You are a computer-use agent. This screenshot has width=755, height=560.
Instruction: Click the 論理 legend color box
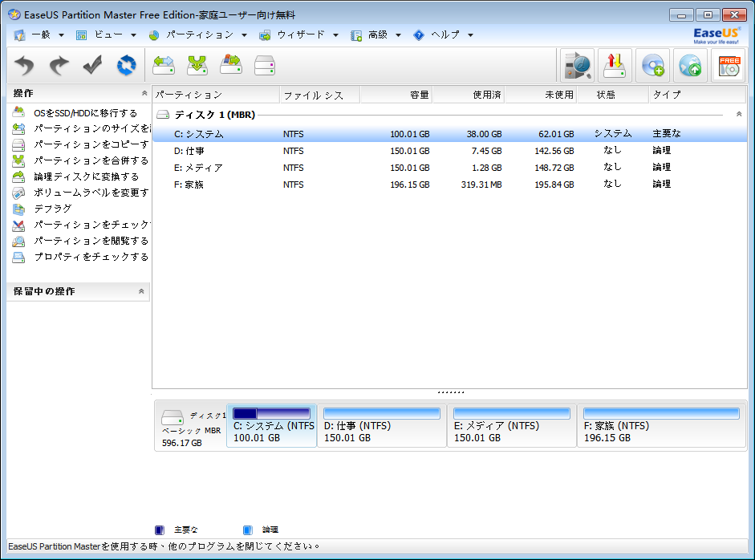coord(247,530)
